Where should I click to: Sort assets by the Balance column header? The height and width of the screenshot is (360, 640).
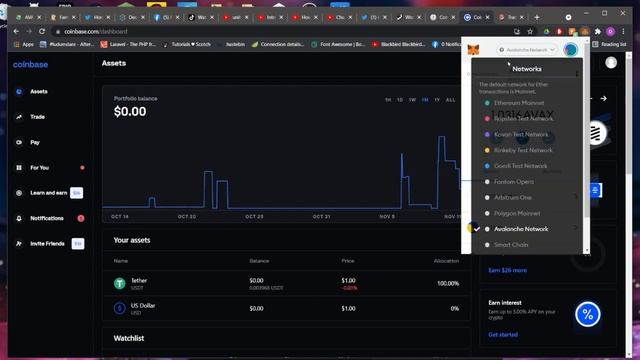(259, 261)
